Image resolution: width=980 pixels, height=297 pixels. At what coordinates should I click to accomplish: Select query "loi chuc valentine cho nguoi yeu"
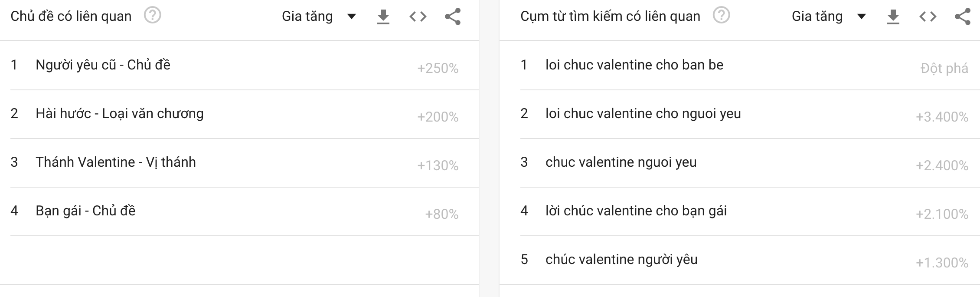click(x=643, y=114)
